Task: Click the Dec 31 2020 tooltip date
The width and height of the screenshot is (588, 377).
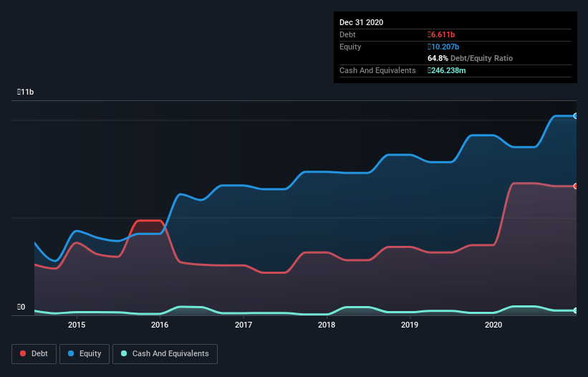Action: tap(362, 22)
